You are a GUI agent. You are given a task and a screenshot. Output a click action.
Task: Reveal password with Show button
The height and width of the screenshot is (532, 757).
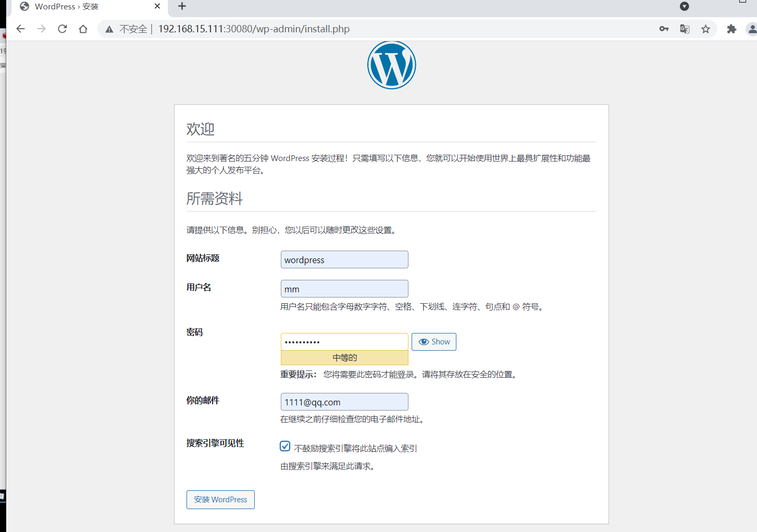[x=434, y=342]
